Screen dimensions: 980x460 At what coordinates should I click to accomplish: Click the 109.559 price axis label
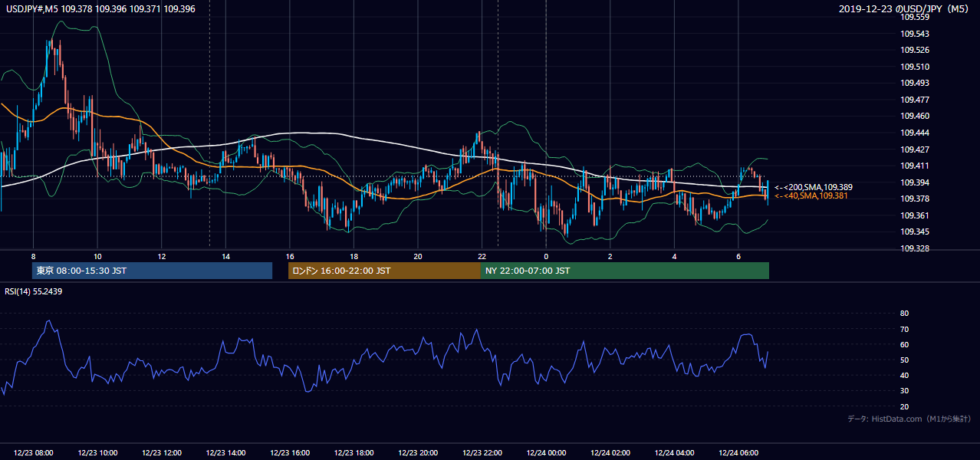point(915,17)
